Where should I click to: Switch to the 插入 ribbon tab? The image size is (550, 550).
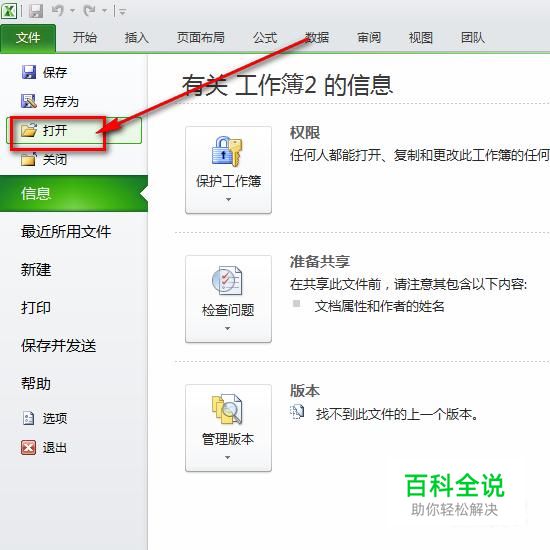pyautogui.click(x=136, y=38)
